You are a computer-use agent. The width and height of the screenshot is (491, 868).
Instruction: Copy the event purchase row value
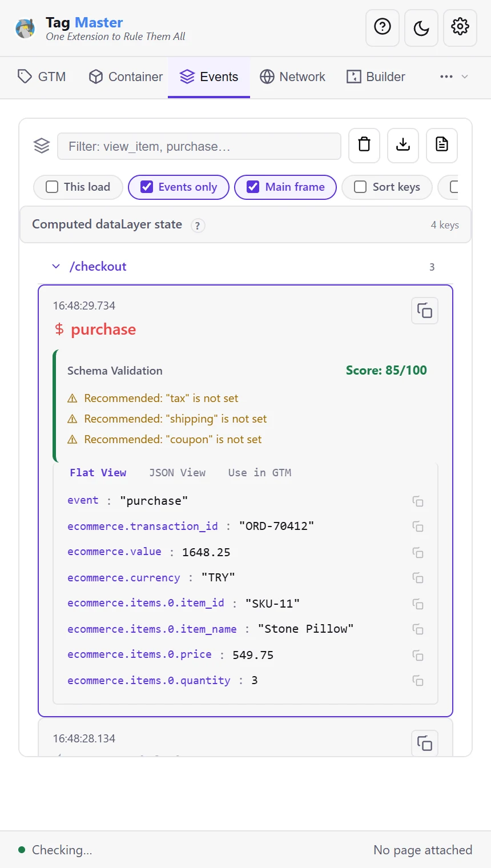pos(418,501)
